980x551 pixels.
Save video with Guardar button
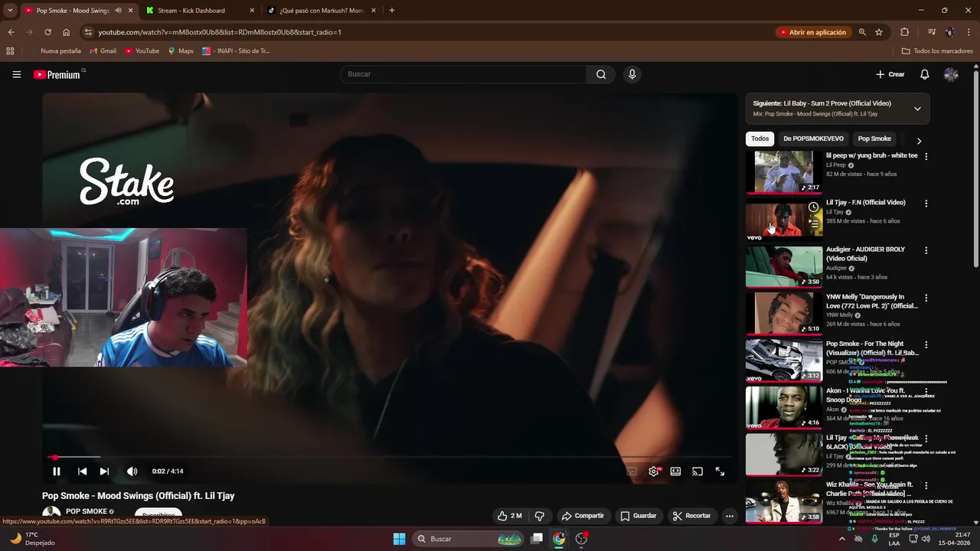click(639, 516)
